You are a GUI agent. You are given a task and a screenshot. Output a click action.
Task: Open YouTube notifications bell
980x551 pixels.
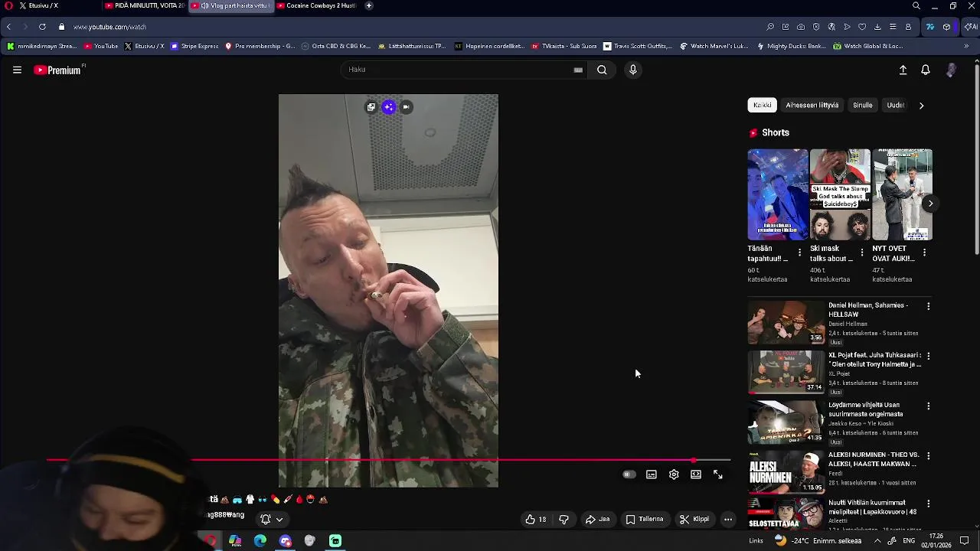[x=926, y=70]
